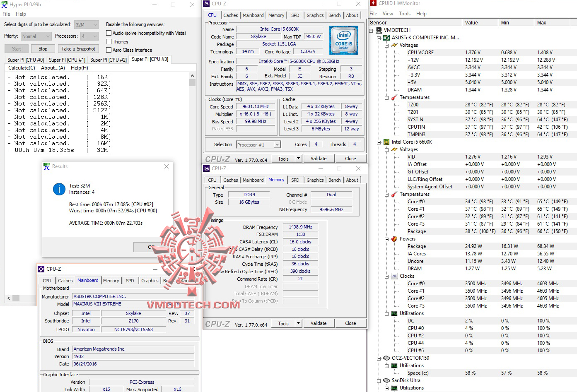Image resolution: width=577 pixels, height=392 pixels.
Task: Select the Super PI [CPU #1] tab
Action: [x=67, y=59]
